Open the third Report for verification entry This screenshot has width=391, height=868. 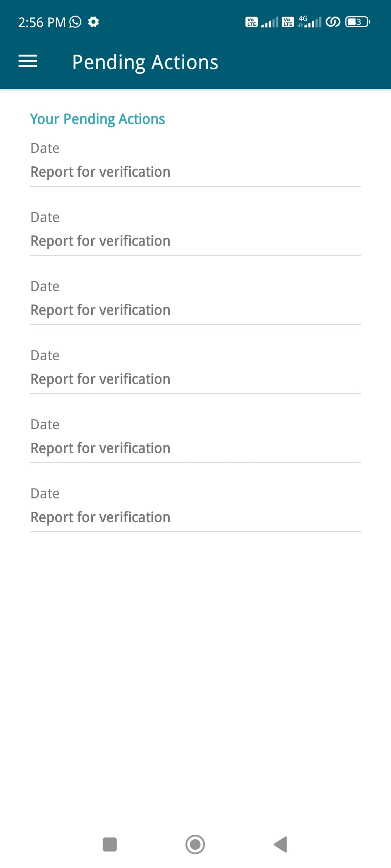[x=101, y=310]
